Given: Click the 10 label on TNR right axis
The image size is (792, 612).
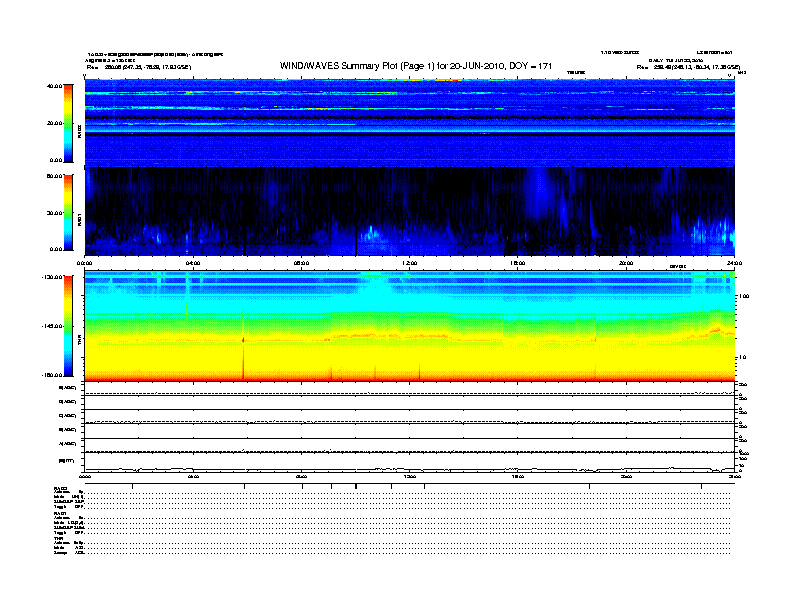Looking at the screenshot, I should click(744, 358).
